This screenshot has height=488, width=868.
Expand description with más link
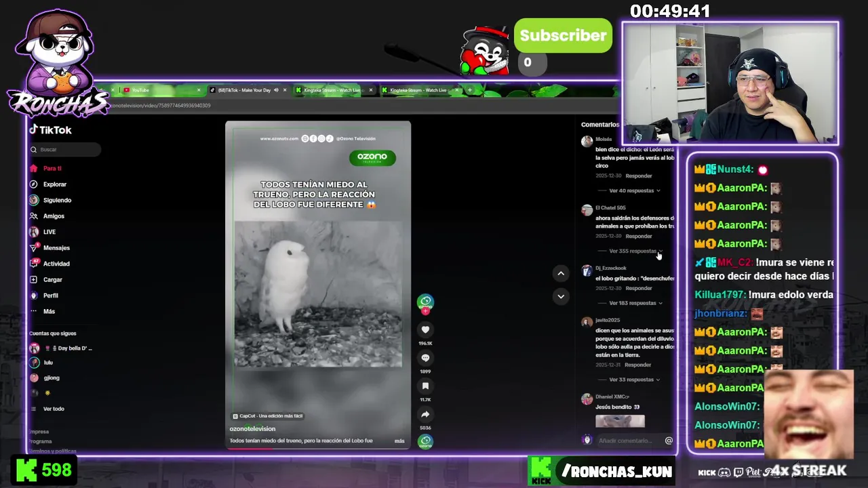399,441
